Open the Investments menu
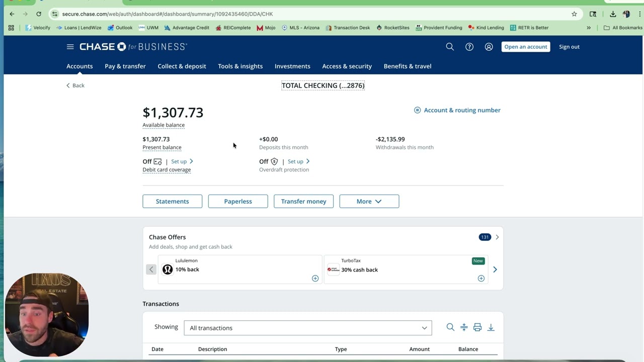 292,66
